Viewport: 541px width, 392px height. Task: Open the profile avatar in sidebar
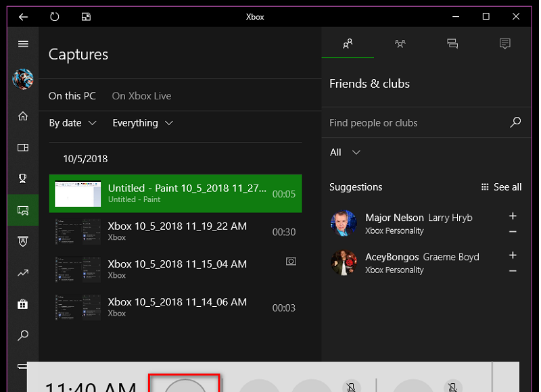(x=23, y=79)
